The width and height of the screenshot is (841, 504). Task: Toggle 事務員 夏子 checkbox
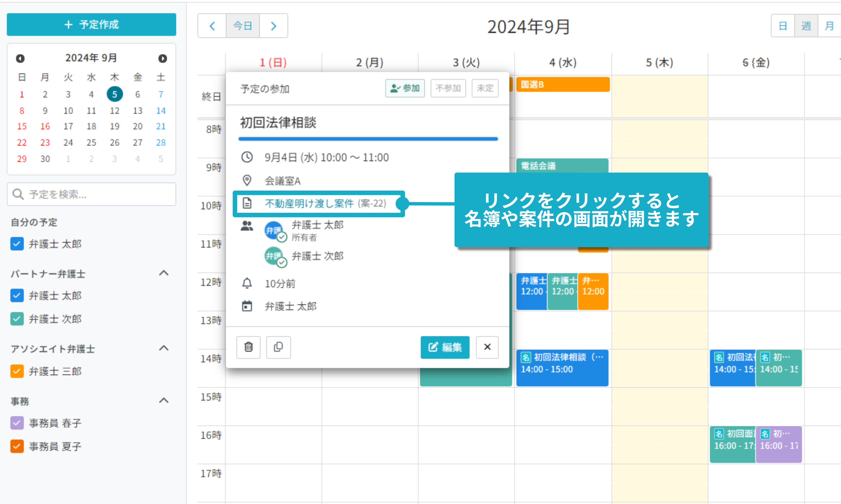coord(17,447)
